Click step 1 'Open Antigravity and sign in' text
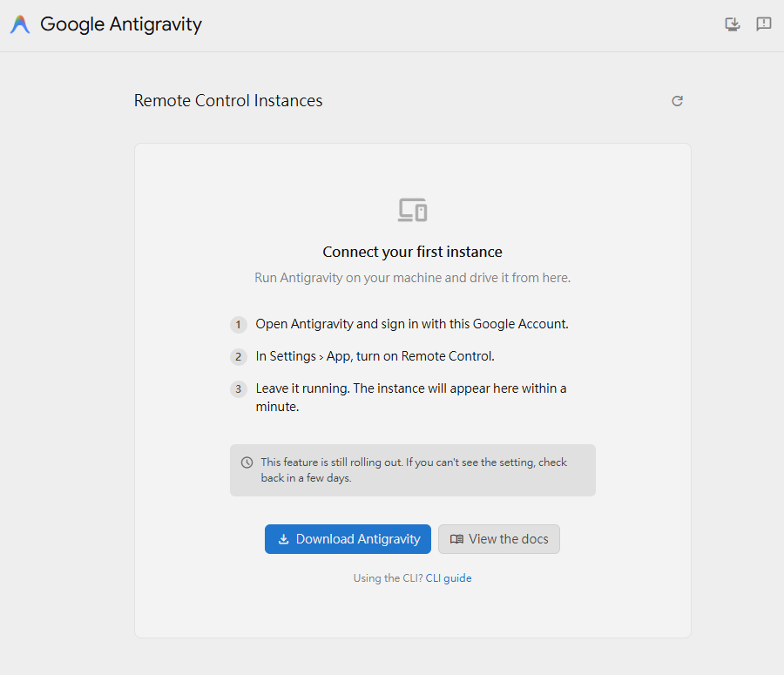The image size is (784, 675). [412, 324]
